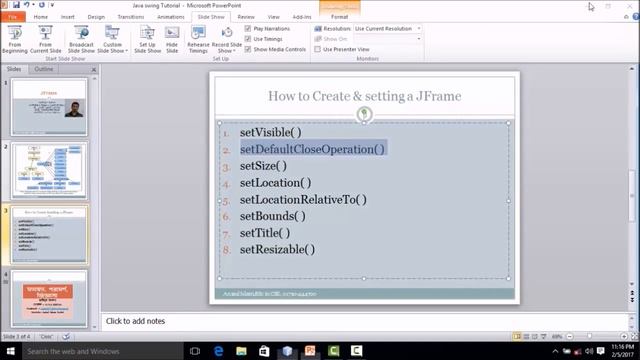The width and height of the screenshot is (640, 360).
Task: Switch to the Design ribbon tab
Action: [x=96, y=17]
